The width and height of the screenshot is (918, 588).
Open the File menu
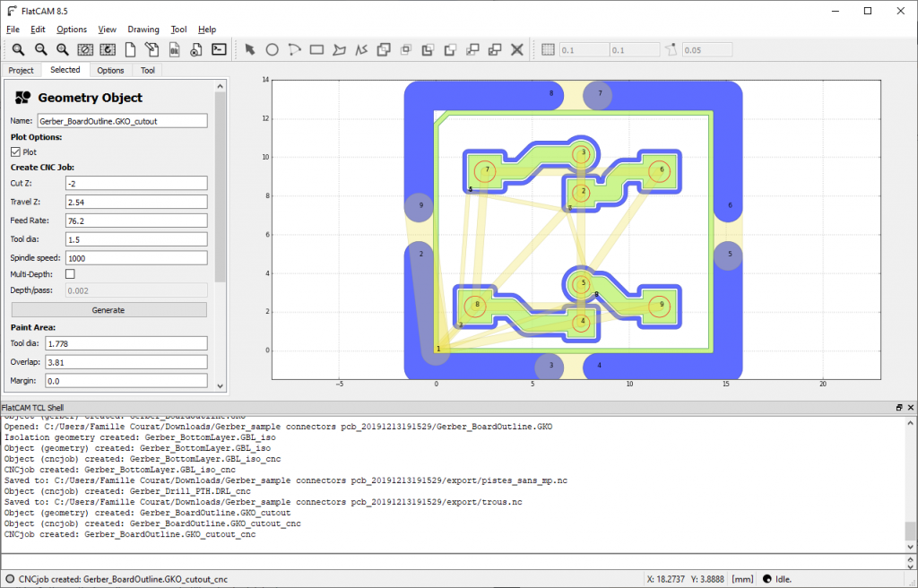pos(13,30)
